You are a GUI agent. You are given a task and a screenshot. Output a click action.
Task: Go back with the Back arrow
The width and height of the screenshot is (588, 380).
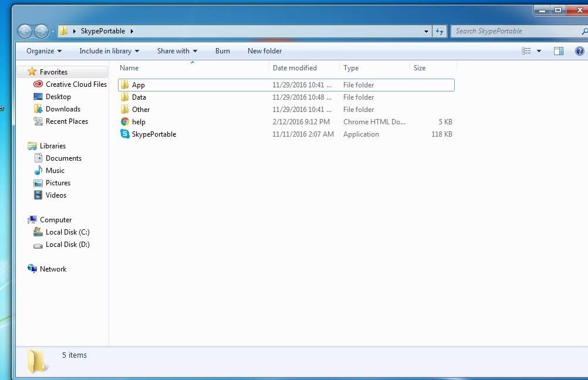pyautogui.click(x=25, y=31)
